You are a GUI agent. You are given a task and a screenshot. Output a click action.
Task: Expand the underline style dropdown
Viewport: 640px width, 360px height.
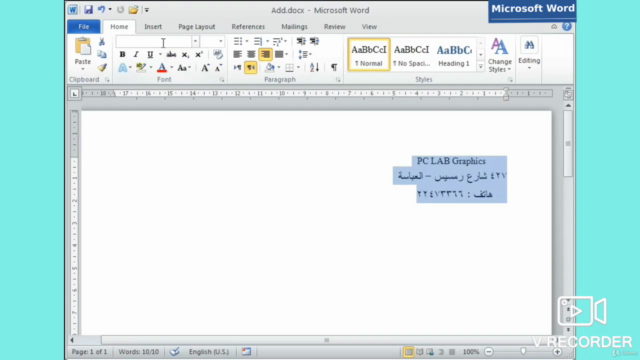coord(160,55)
